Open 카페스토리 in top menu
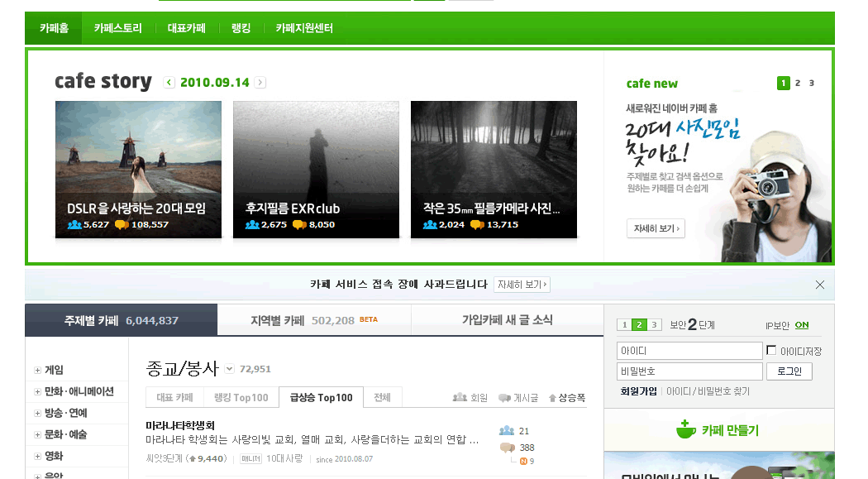868x479 pixels. [117, 28]
